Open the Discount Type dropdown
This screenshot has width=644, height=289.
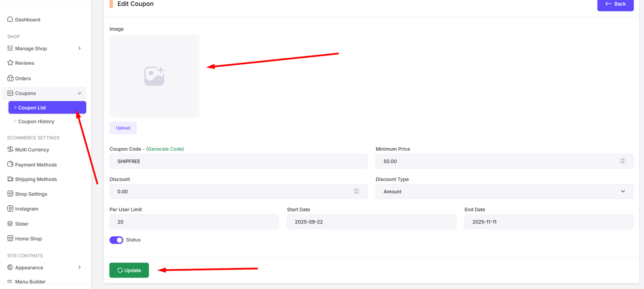pos(504,192)
